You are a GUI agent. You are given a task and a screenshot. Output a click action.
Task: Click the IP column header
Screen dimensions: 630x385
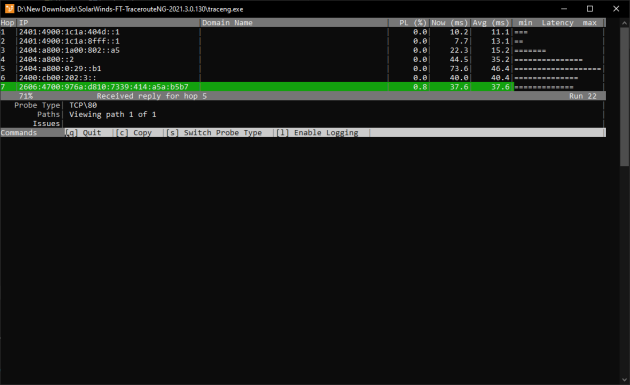pyautogui.click(x=23, y=23)
